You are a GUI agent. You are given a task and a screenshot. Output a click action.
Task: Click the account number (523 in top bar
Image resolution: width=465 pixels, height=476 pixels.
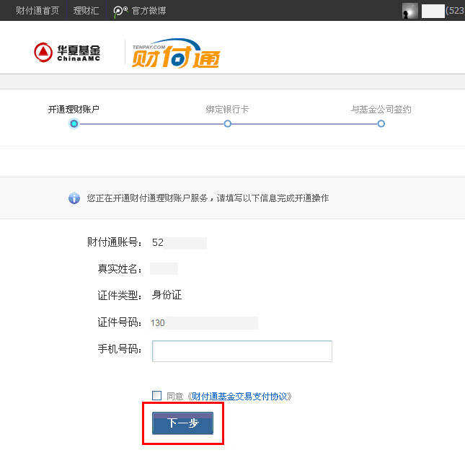[x=455, y=11]
